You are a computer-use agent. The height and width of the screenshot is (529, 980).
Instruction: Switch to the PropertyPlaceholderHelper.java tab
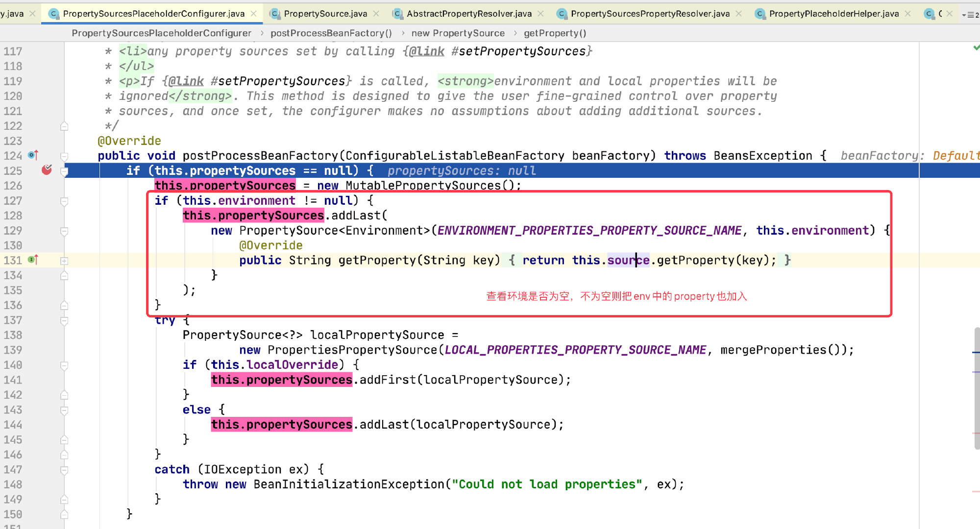[x=834, y=14]
